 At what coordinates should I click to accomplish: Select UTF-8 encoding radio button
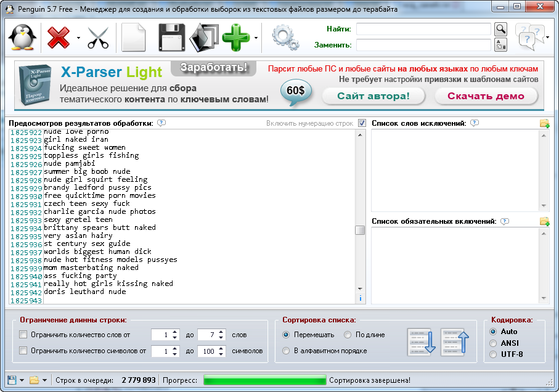[x=493, y=354]
